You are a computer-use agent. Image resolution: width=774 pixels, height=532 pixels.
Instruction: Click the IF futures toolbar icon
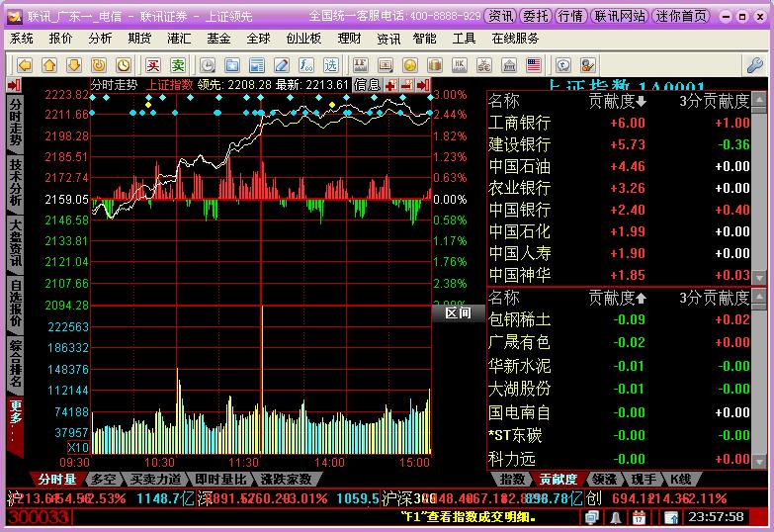click(361, 65)
